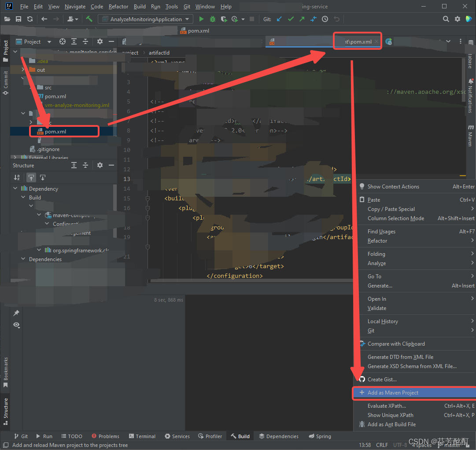Image resolution: width=476 pixels, height=450 pixels.
Task: Open IDE settings gear icon in toolbar
Action: [458, 19]
